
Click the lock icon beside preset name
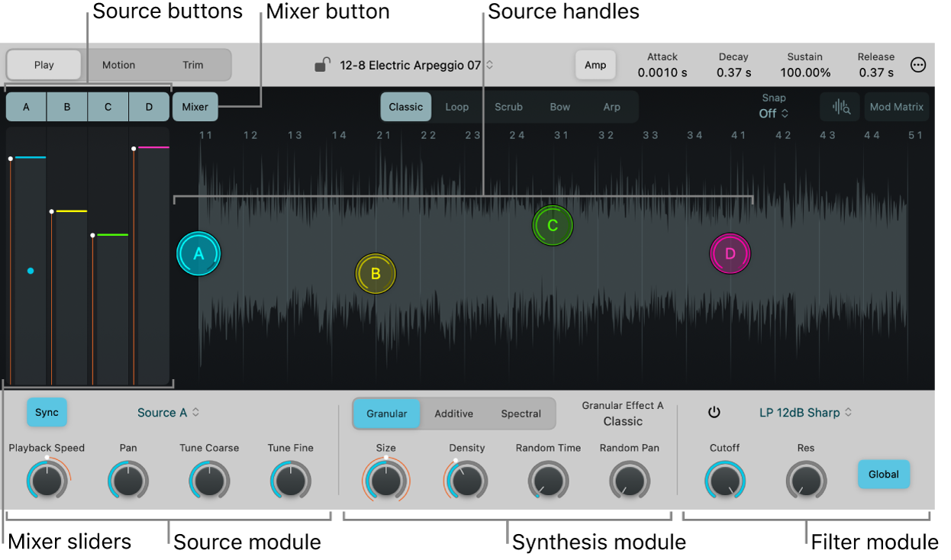pyautogui.click(x=322, y=65)
